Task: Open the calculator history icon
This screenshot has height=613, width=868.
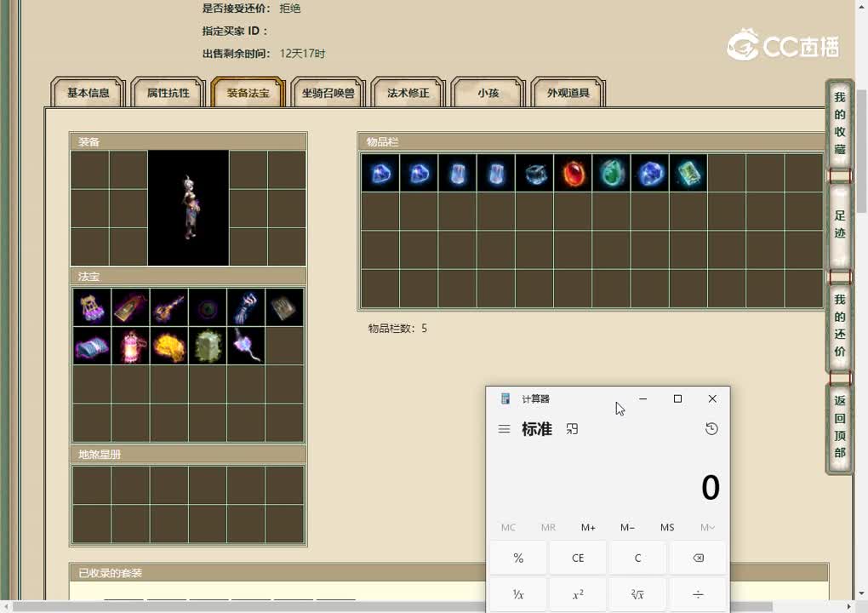Action: pos(712,428)
